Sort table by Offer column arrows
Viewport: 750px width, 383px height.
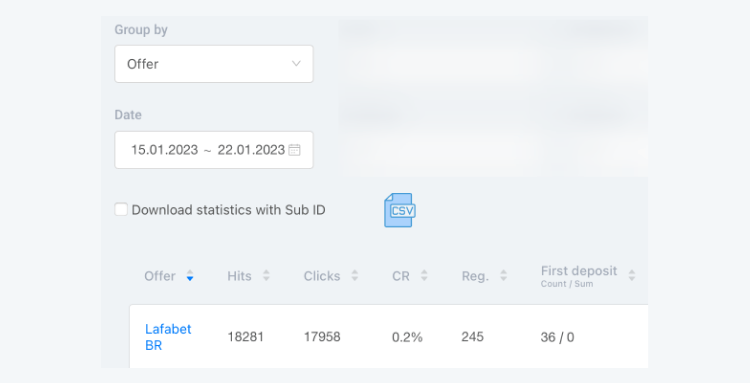click(x=190, y=276)
